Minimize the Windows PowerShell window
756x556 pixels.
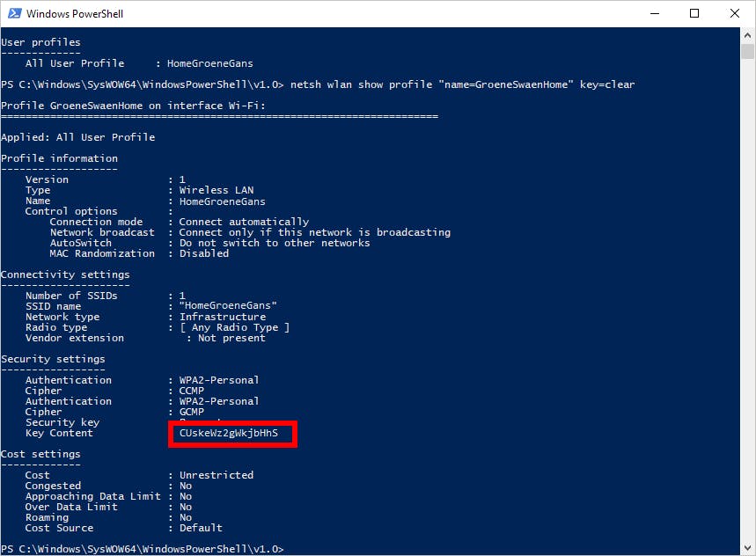(x=654, y=13)
